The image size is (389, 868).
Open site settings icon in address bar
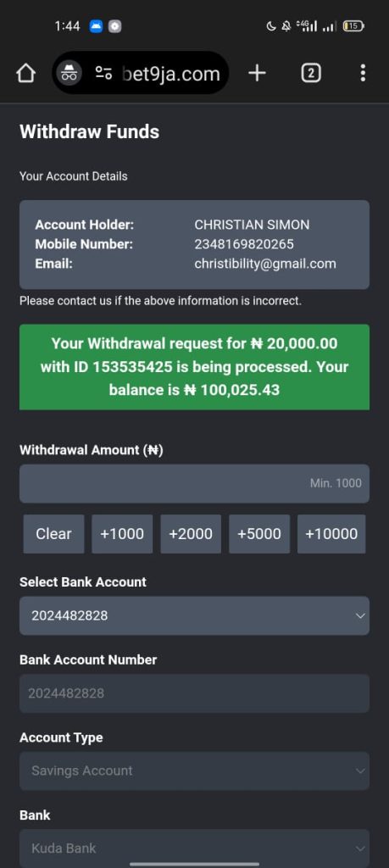pyautogui.click(x=103, y=73)
